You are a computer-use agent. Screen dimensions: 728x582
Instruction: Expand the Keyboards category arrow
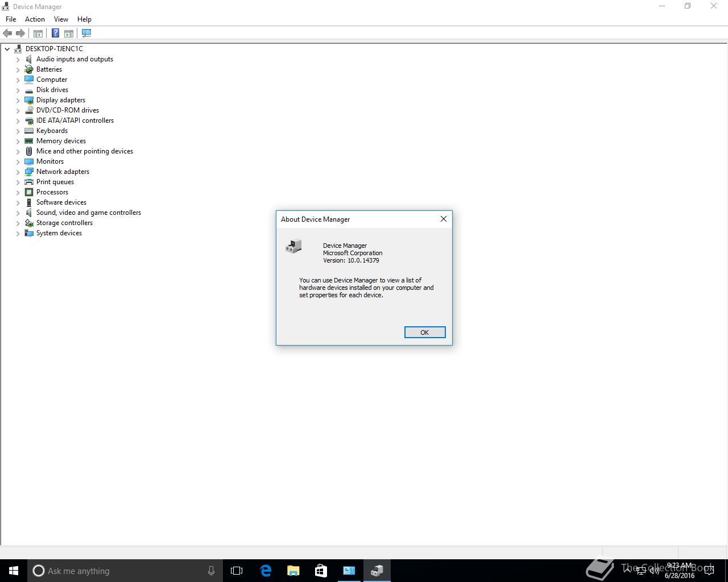[x=18, y=131]
